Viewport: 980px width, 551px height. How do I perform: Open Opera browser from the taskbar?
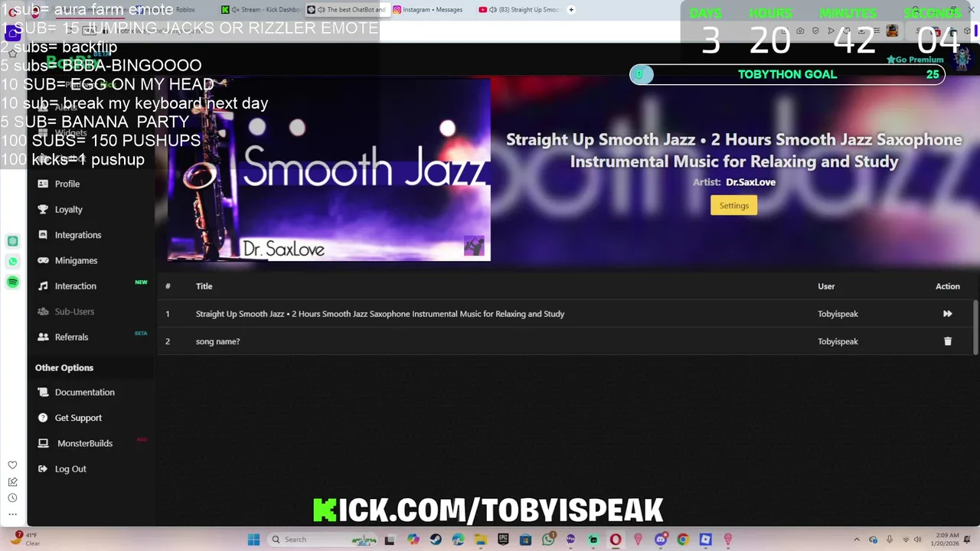(615, 540)
